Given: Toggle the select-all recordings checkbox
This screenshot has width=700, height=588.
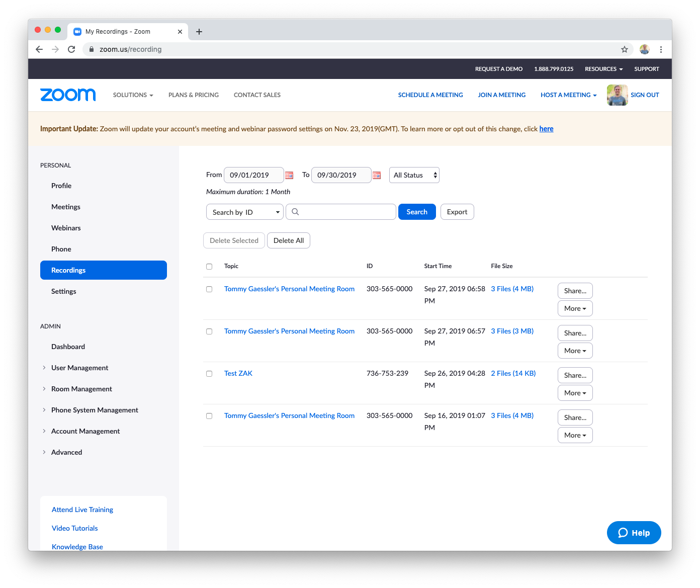Looking at the screenshot, I should [209, 267].
